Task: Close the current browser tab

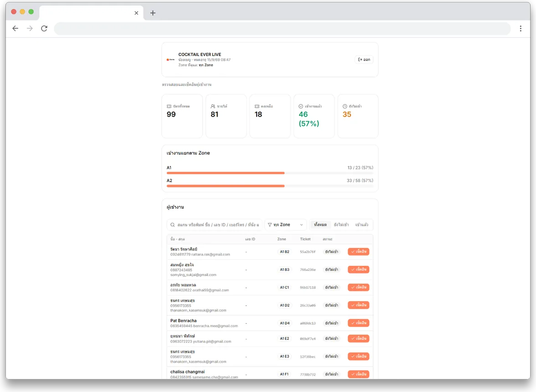Action: click(136, 13)
